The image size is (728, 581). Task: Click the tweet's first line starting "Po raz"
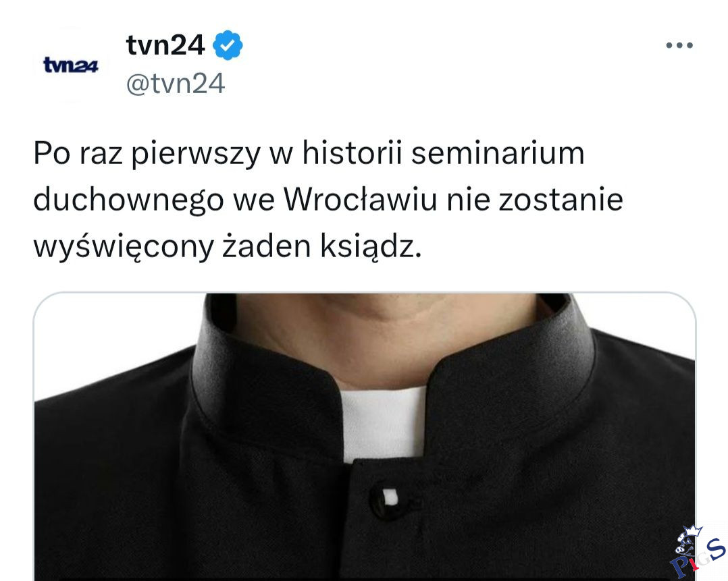tap(309, 154)
